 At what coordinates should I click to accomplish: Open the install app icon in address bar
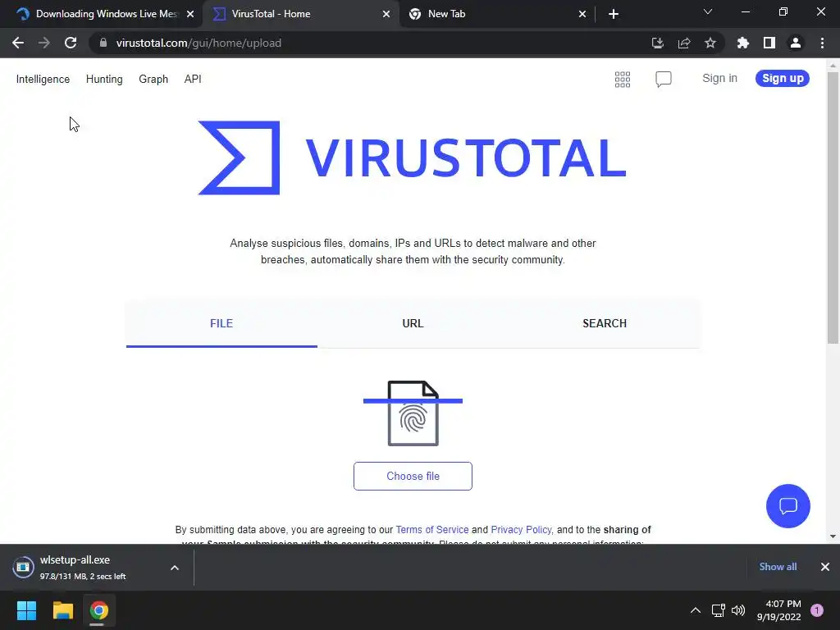point(658,43)
